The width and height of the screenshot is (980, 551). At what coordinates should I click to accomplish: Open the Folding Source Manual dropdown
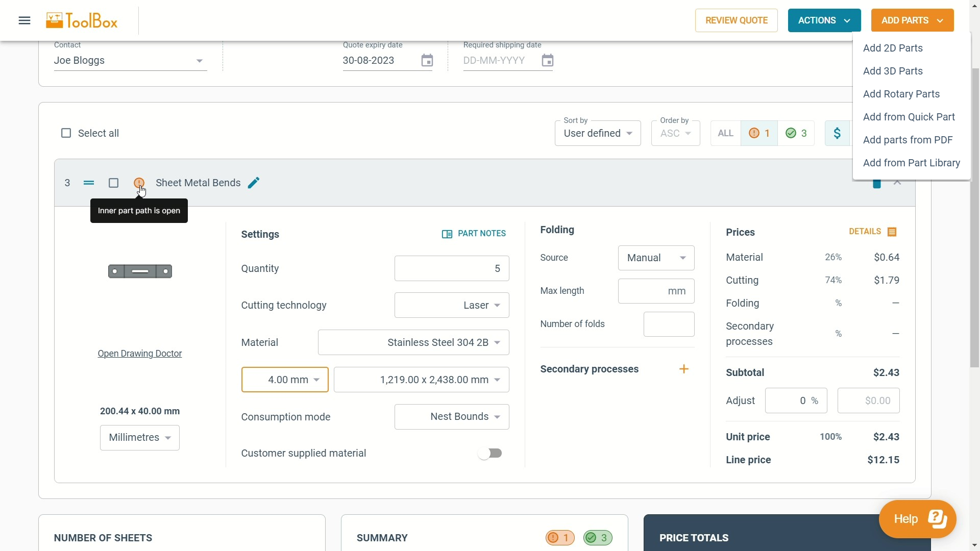(x=656, y=258)
